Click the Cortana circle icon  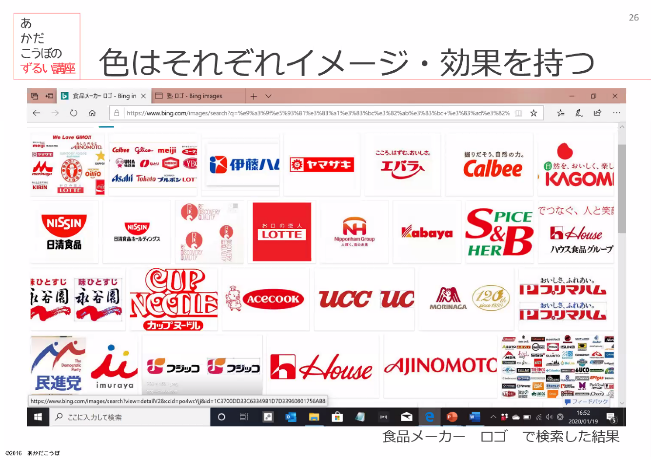221,417
